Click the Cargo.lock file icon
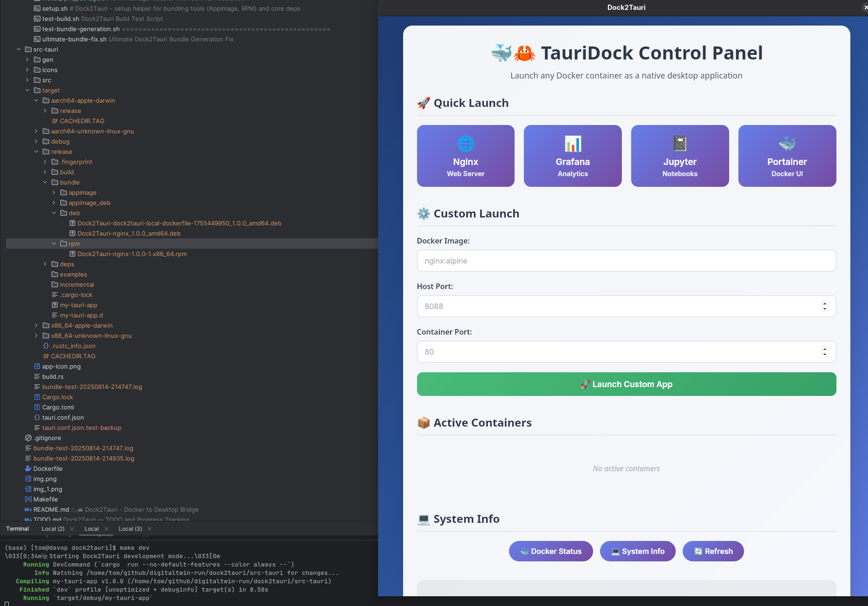The width and height of the screenshot is (868, 606). click(37, 397)
